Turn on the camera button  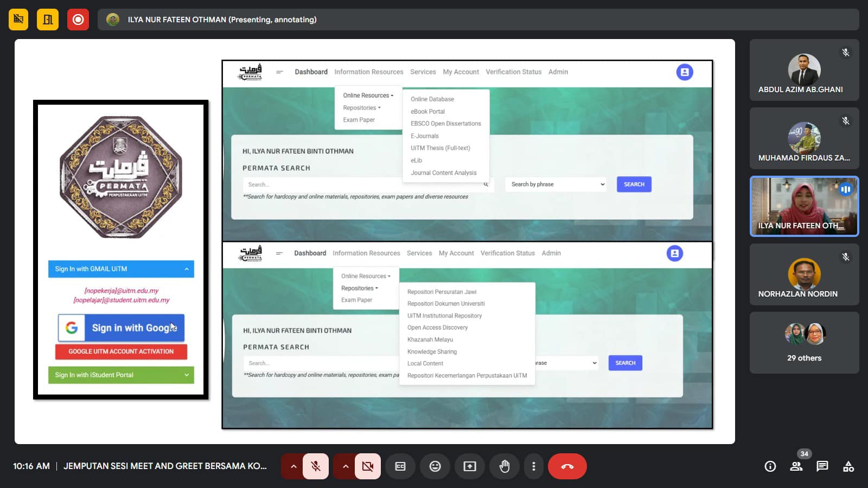tap(368, 466)
